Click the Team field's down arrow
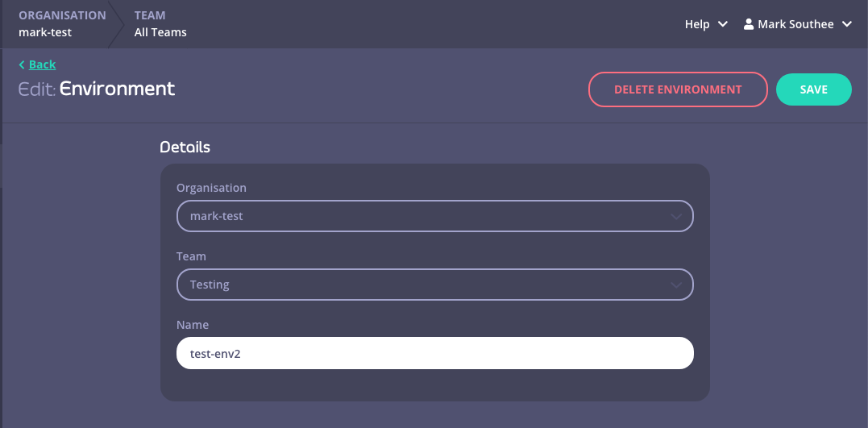The width and height of the screenshot is (868, 428). click(x=676, y=285)
